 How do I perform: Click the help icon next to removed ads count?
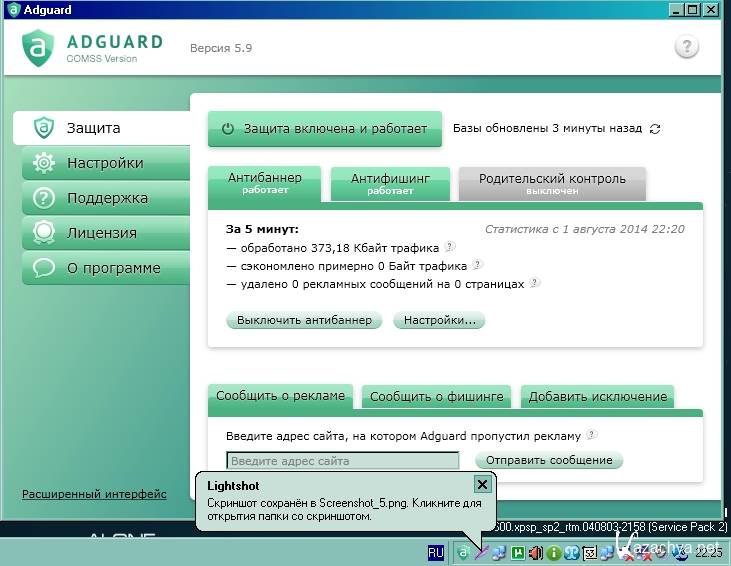pyautogui.click(x=535, y=283)
